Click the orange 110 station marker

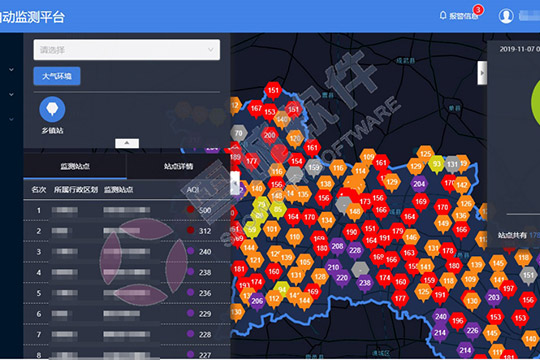[x=294, y=237]
